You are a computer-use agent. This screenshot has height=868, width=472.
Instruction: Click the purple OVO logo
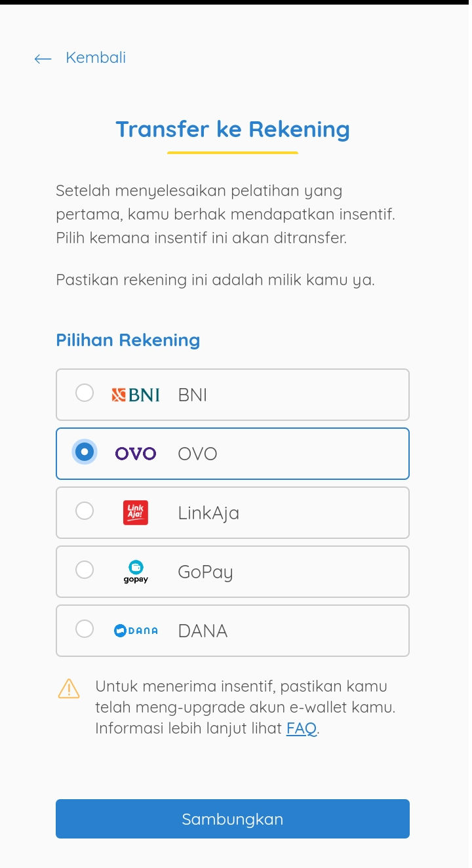coord(136,454)
